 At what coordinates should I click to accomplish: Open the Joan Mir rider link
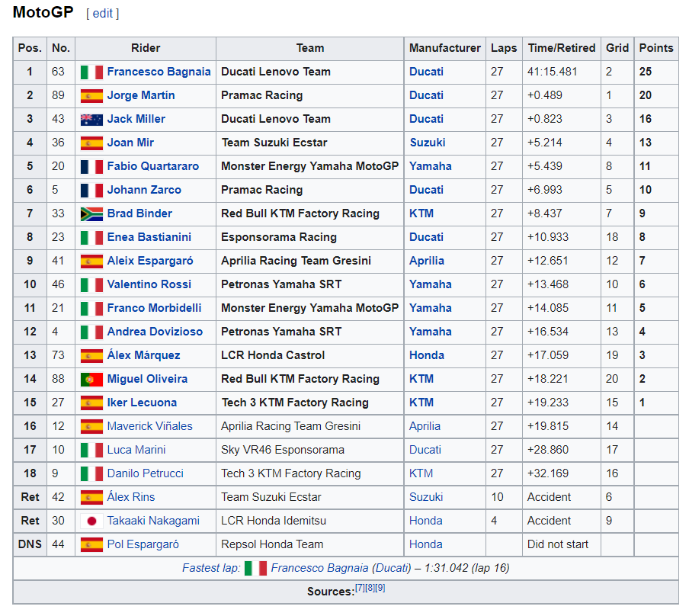pyautogui.click(x=130, y=143)
